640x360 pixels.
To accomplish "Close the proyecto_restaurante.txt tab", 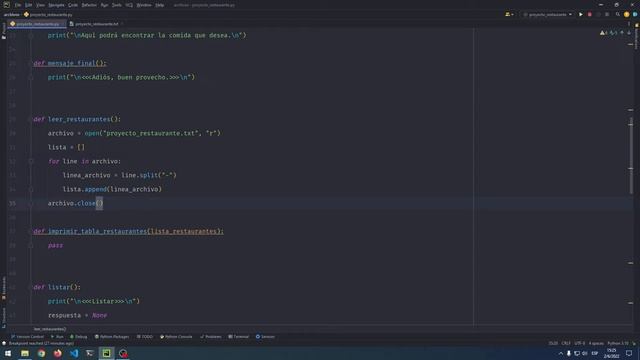I will click(x=122, y=24).
